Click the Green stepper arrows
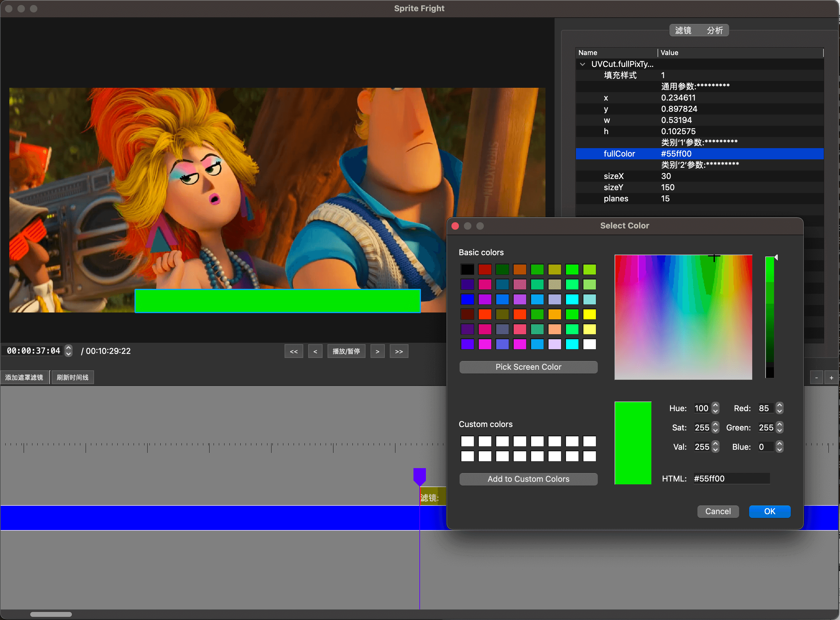Viewport: 840px width, 620px height. 780,427
